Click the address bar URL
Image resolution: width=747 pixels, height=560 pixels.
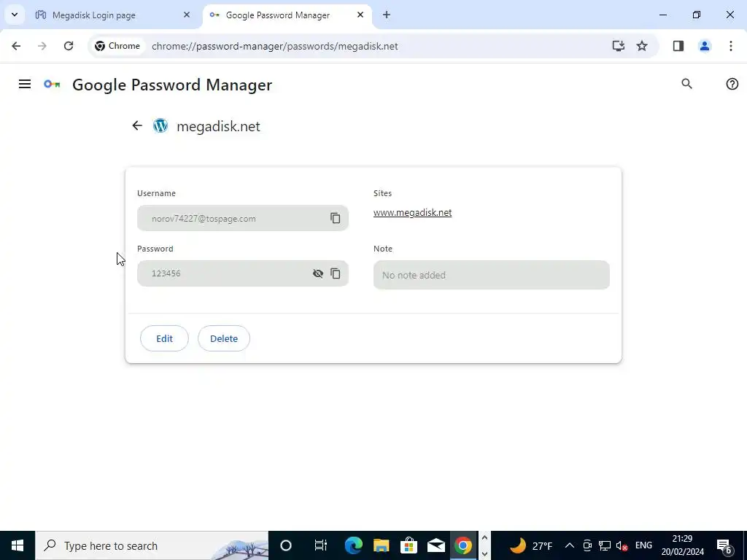click(275, 46)
